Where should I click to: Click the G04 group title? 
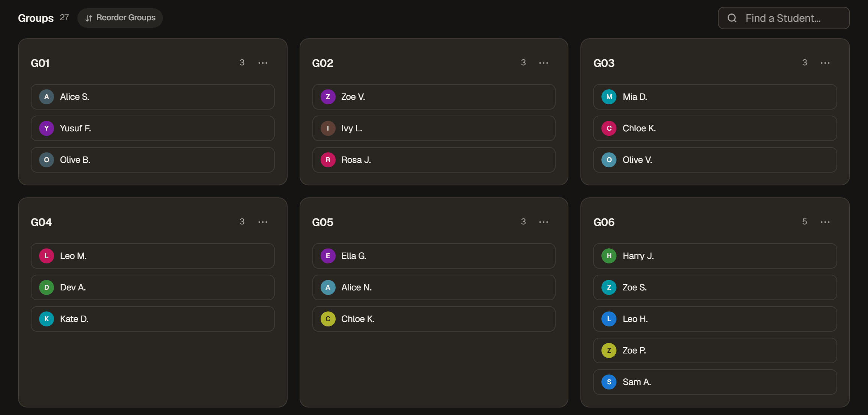pyautogui.click(x=41, y=222)
